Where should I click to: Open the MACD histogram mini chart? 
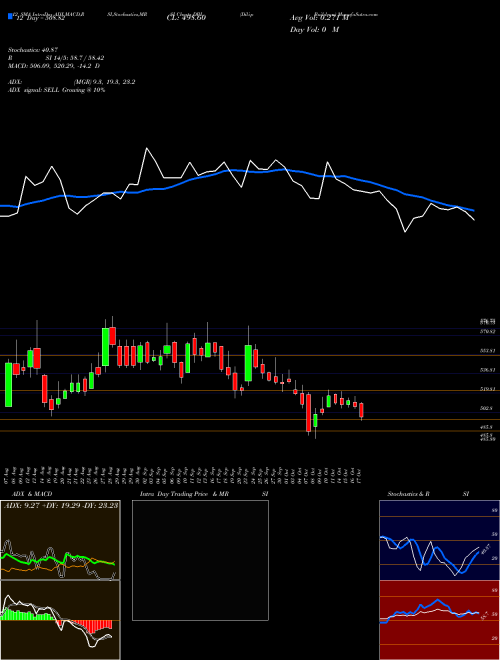pos(60,620)
